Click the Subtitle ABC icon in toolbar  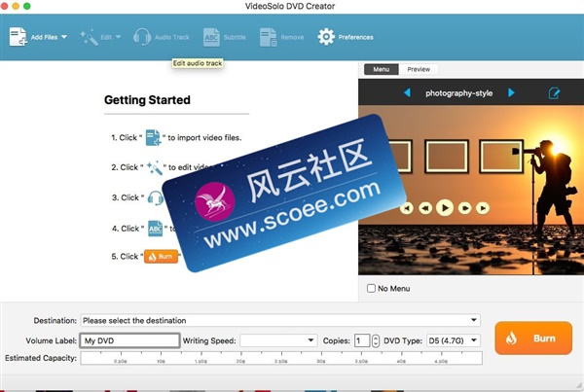[211, 37]
